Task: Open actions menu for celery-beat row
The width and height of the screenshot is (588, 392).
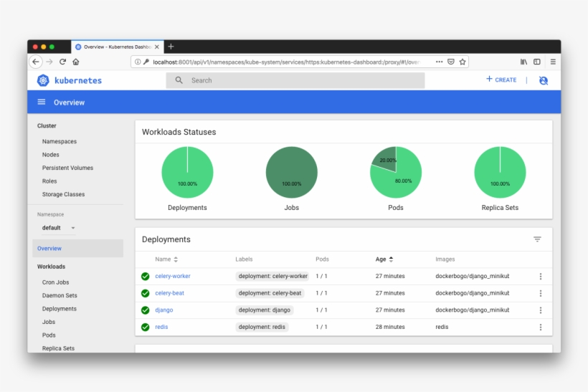Action: tap(541, 293)
